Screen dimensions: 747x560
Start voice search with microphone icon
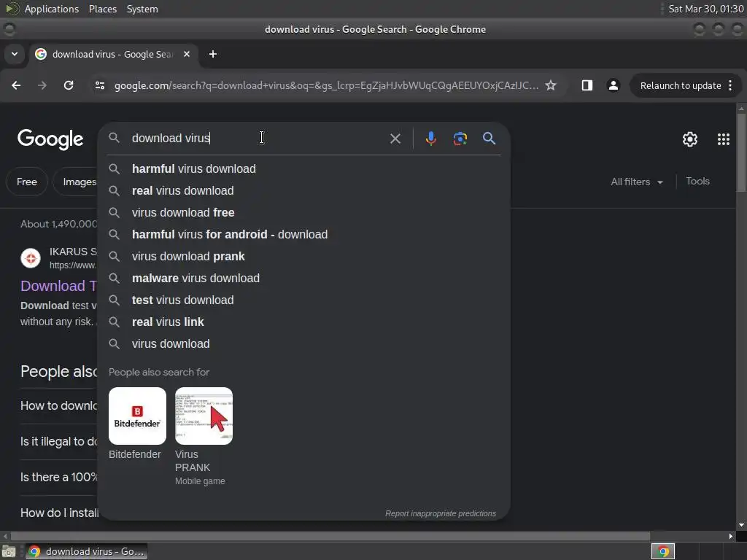click(430, 139)
